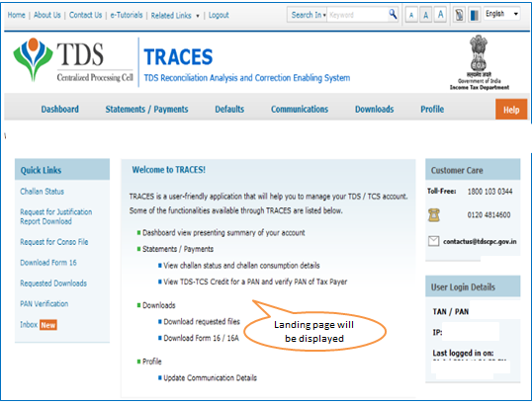Expand the Related Links dropdown
Screen dimensions: 532x405
[175, 15]
